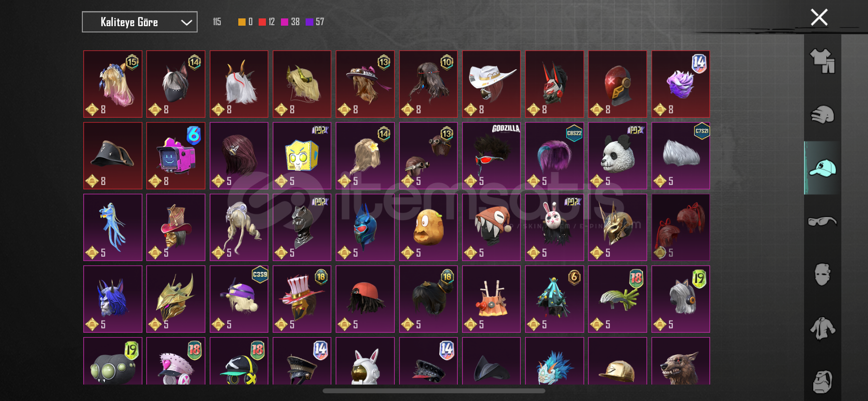Select the jacket clothing category icon
Image resolution: width=868 pixels, height=401 pixels.
click(822, 328)
